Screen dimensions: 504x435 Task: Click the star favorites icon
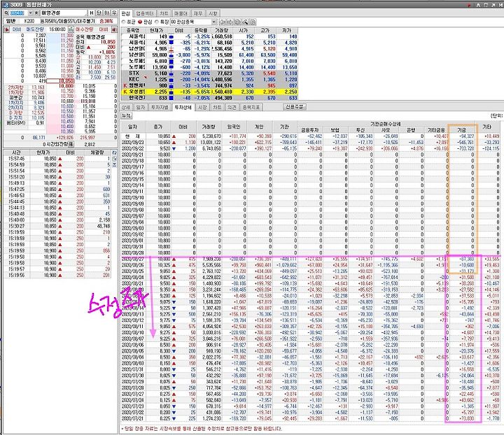tap(36, 13)
